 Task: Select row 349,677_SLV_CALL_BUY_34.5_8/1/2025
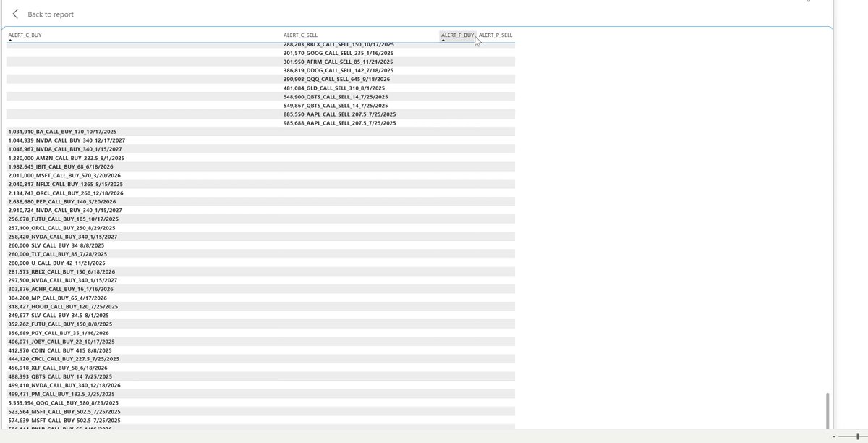pos(260,315)
